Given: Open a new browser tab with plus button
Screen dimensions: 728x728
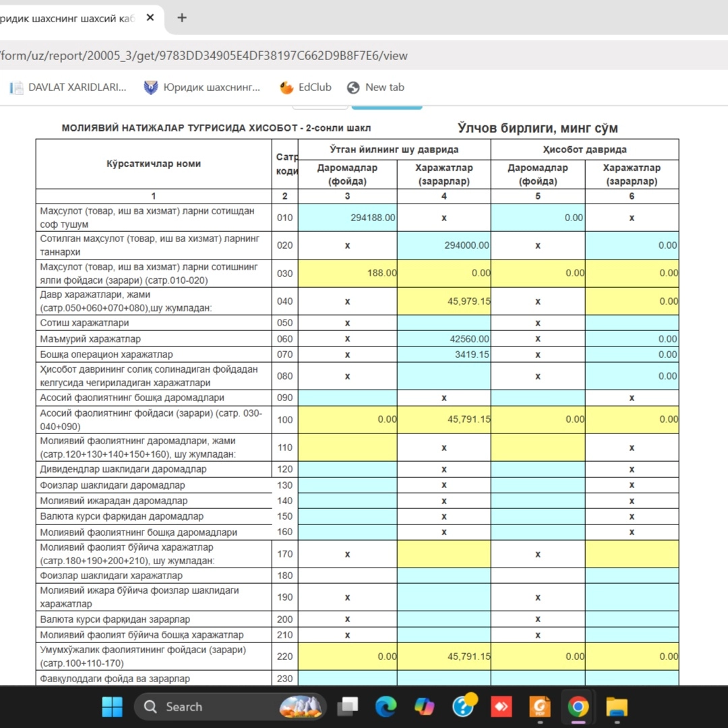Looking at the screenshot, I should (181, 18).
